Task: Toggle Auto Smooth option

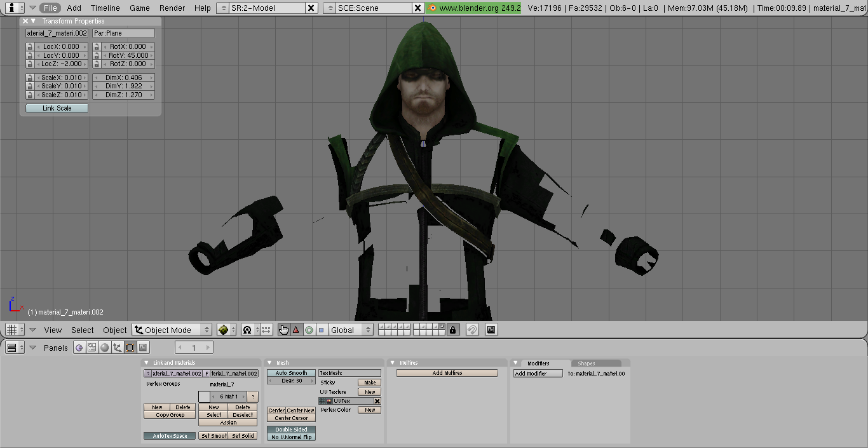Action: [x=291, y=373]
